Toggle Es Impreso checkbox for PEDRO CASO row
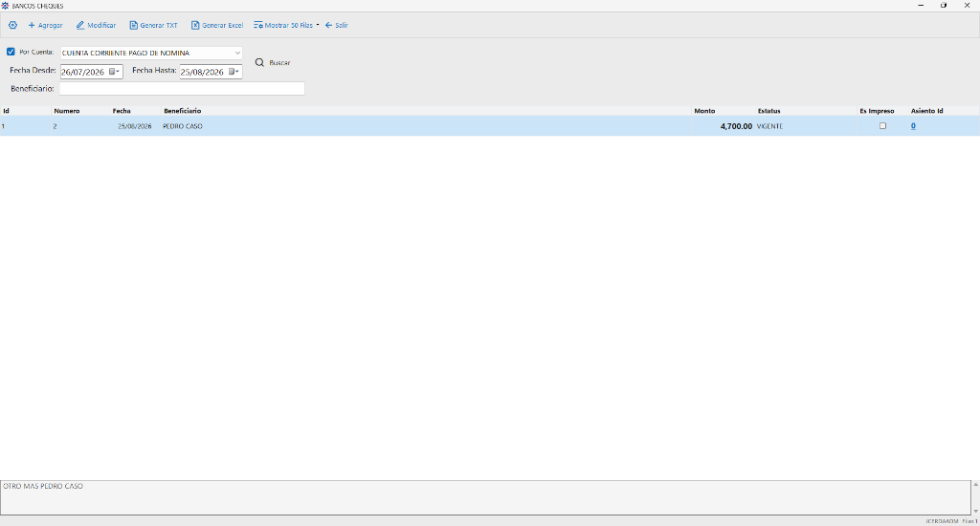 pyautogui.click(x=882, y=126)
